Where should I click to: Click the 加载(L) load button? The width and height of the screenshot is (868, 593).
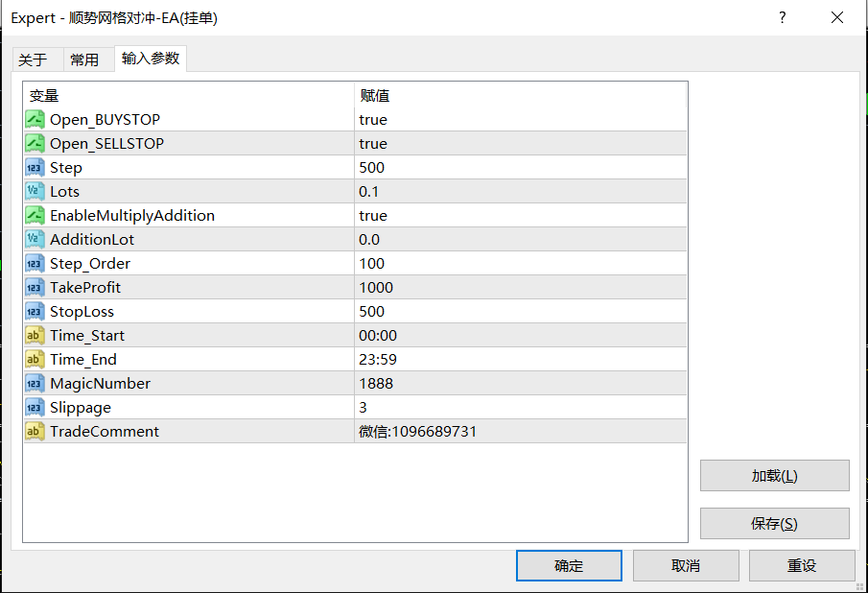(774, 476)
